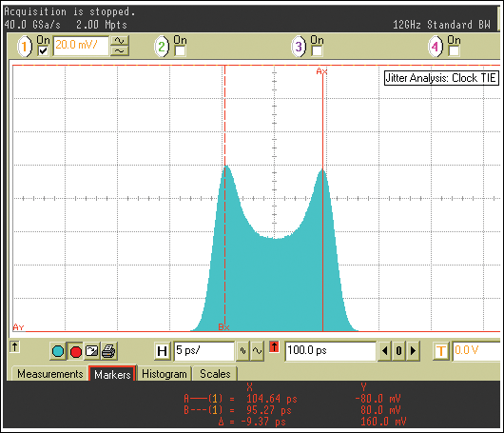
Task: Click the cyan Run acquisition button
Action: click(58, 351)
